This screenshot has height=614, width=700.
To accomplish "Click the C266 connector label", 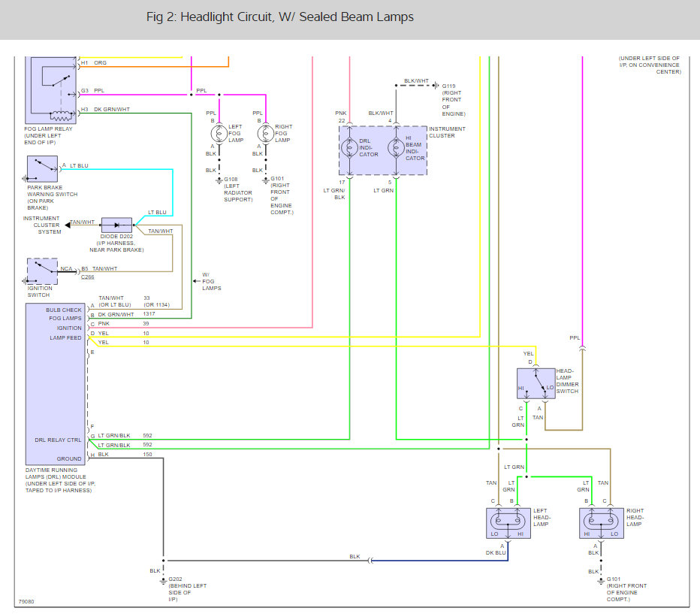I will pyautogui.click(x=87, y=277).
